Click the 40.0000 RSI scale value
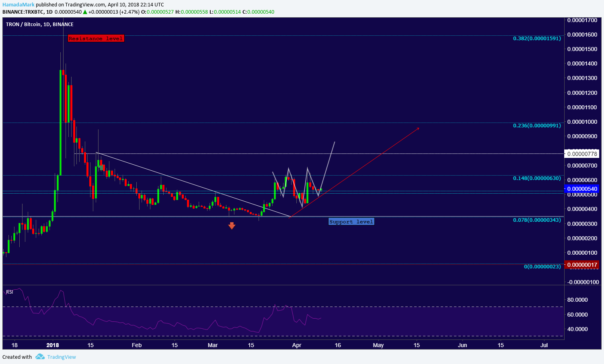The height and width of the screenshot is (364, 604). click(577, 329)
